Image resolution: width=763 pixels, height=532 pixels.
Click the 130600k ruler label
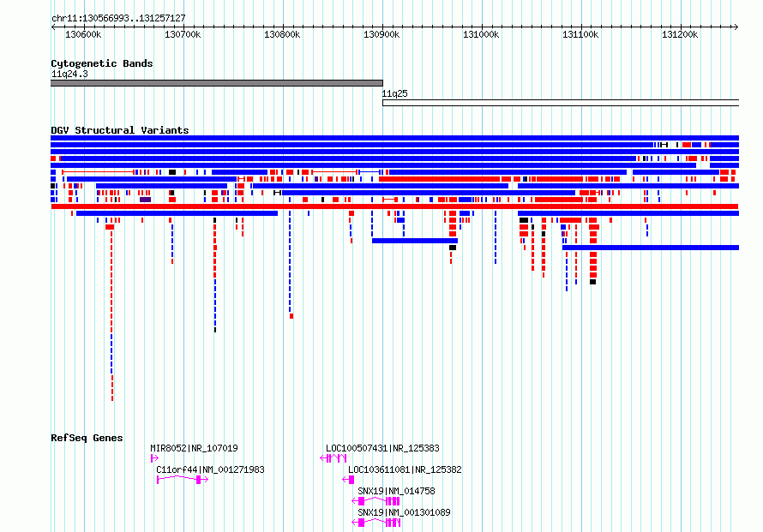click(83, 34)
